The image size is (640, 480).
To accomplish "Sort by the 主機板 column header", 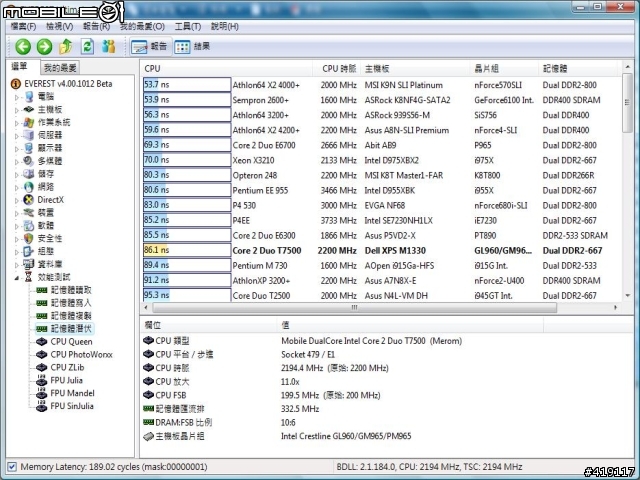I will click(x=416, y=69).
